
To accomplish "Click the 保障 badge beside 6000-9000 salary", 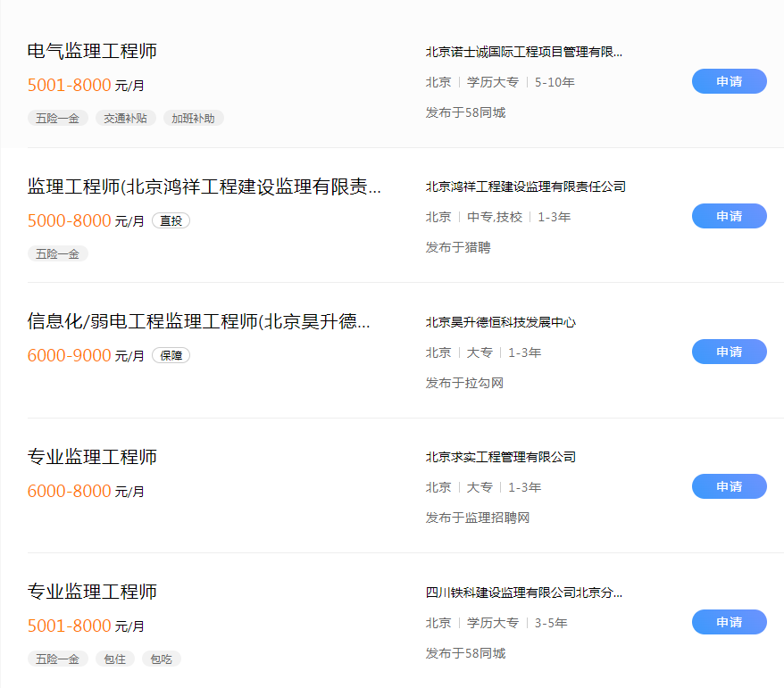I will click(171, 355).
